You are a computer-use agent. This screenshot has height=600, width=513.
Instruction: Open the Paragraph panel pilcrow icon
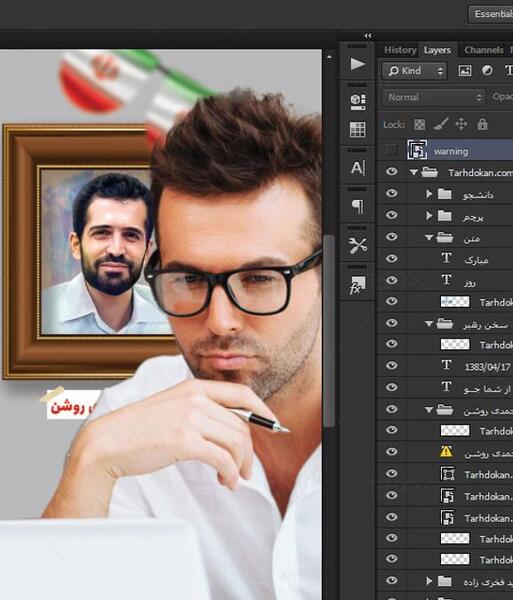coord(357,207)
